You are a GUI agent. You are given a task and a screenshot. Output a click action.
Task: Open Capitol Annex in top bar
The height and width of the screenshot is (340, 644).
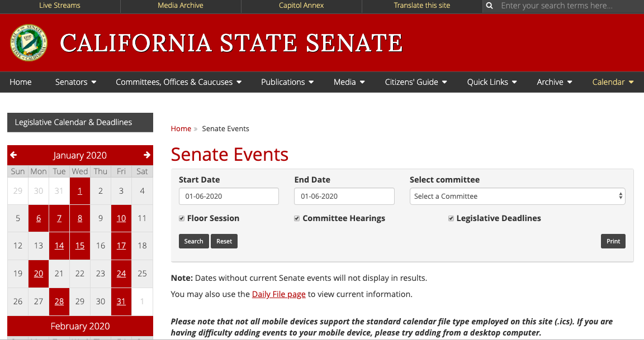(x=301, y=6)
